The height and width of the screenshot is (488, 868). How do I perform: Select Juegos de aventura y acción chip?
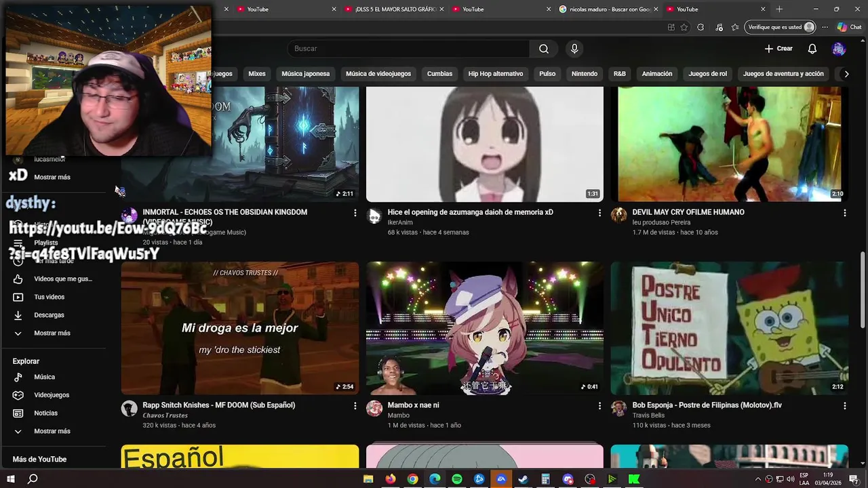coord(783,74)
